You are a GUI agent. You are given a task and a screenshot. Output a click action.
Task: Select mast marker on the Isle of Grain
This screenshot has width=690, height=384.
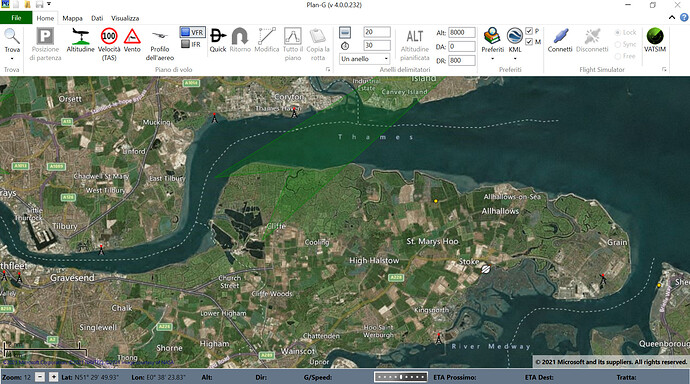pos(603,279)
